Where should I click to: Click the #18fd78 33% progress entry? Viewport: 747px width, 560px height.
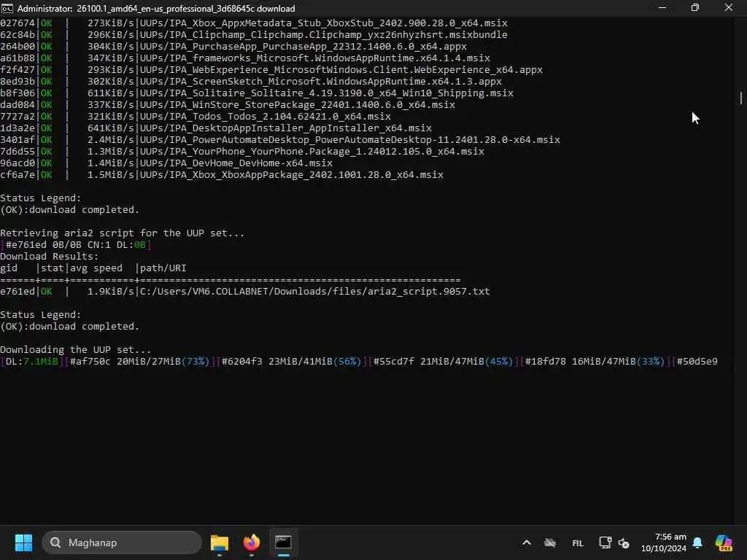coord(595,362)
